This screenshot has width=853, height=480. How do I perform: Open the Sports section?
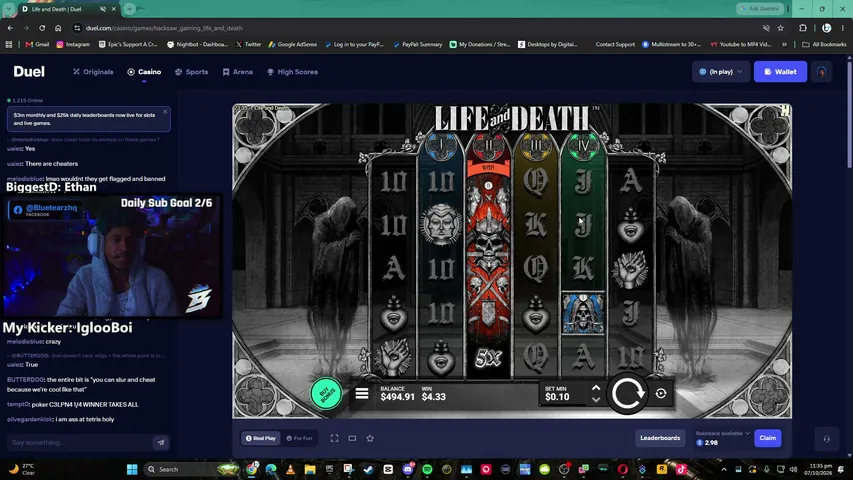191,72
